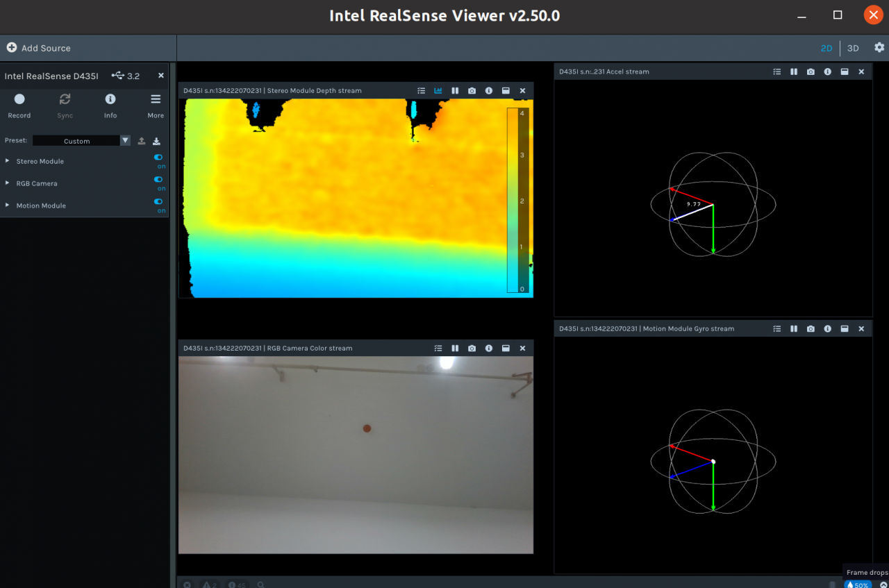Expand the chevron at bottom right corner
Screen dimensions: 889x588
pos(883,585)
